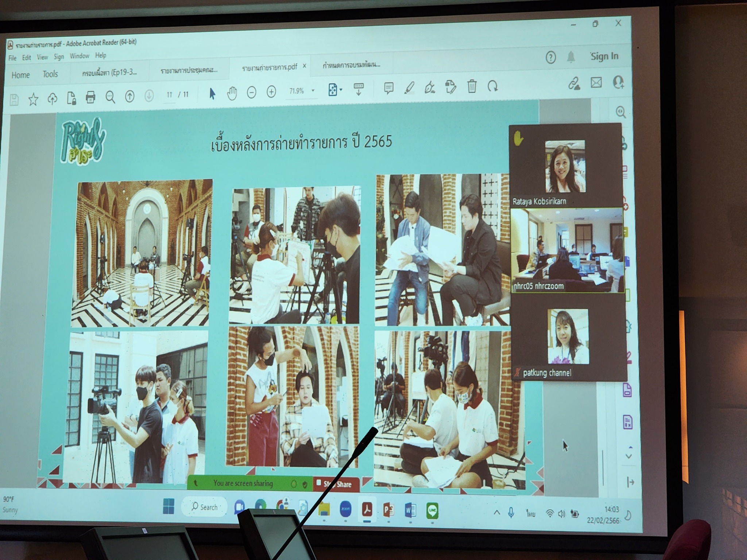Switch to the Tools tab

[x=50, y=74]
